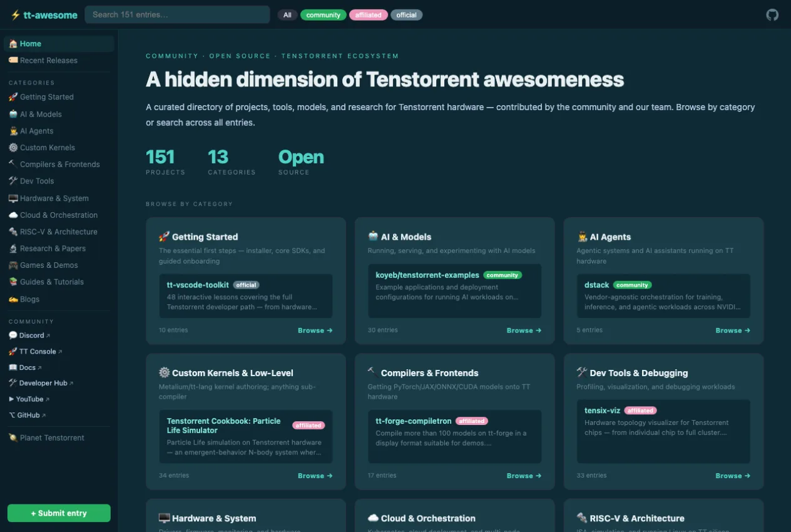Image resolution: width=791 pixels, height=532 pixels.
Task: Toggle the community filter chip in header
Action: [x=324, y=15]
